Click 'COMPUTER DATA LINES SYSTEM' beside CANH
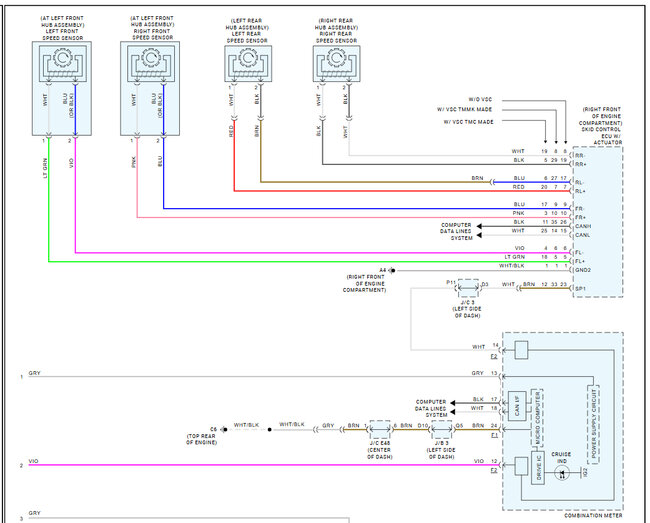650x523 pixels. [456, 231]
